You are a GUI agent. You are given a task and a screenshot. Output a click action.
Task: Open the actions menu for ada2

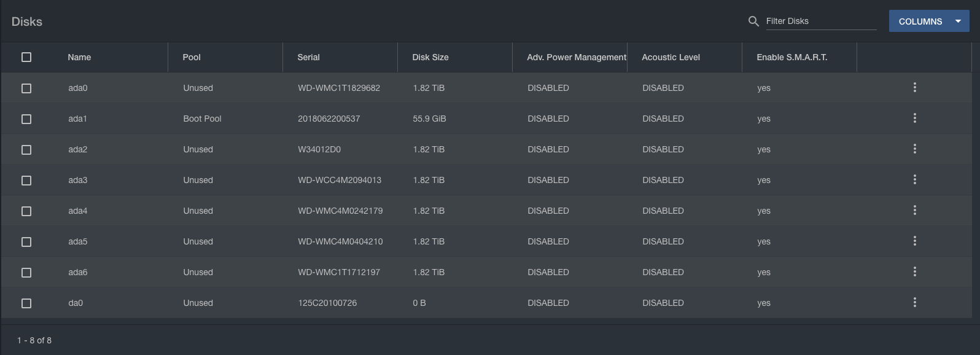tap(914, 149)
